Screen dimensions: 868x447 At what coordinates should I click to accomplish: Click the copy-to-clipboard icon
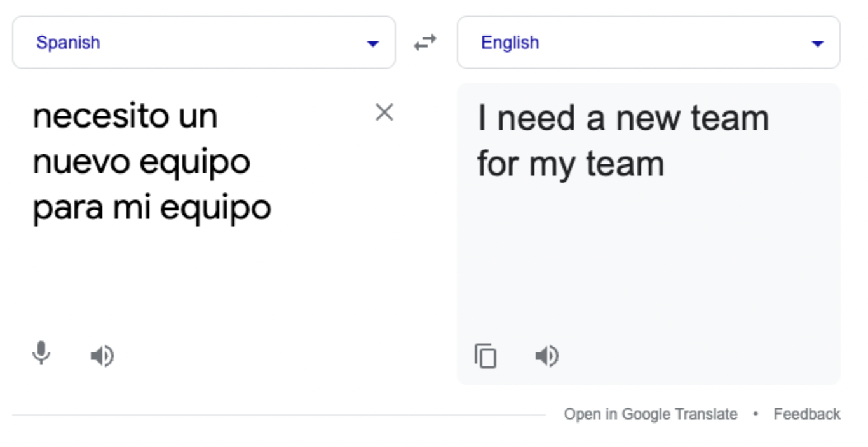tap(484, 356)
